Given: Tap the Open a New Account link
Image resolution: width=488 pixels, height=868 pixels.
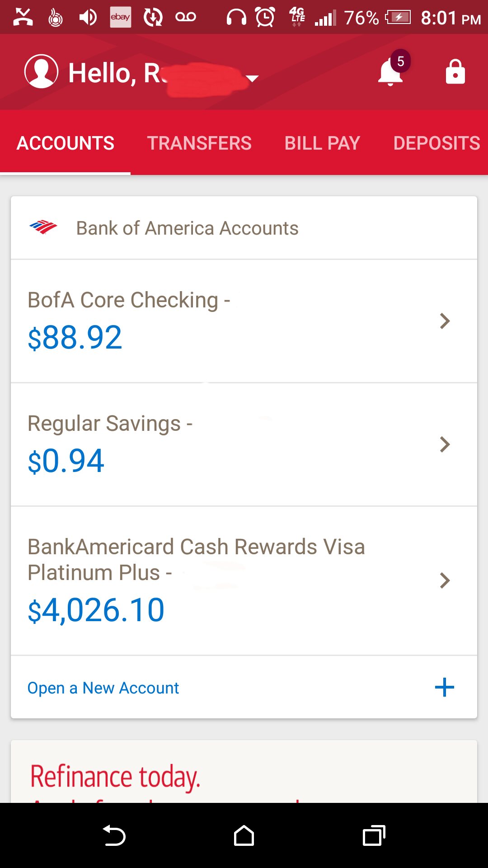Looking at the screenshot, I should [x=103, y=688].
